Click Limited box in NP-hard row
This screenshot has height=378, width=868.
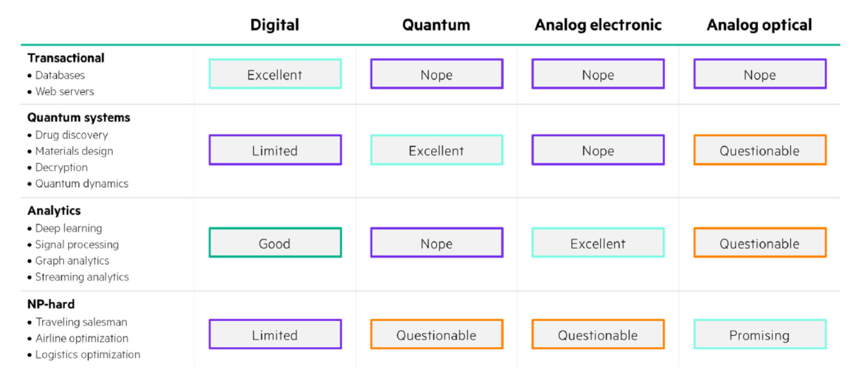click(x=275, y=334)
